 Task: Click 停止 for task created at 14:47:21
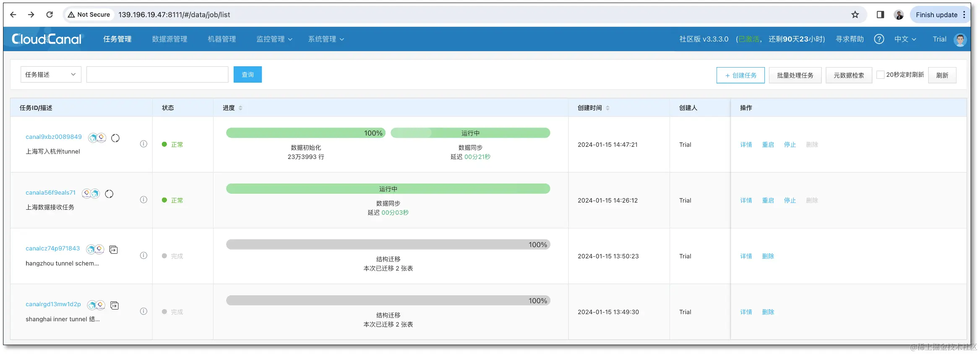(790, 145)
